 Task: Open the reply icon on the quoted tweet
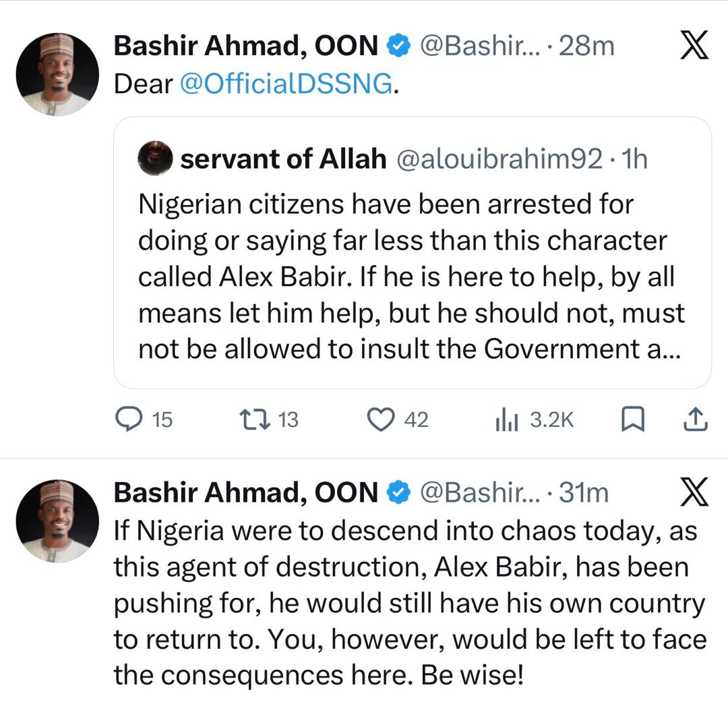[129, 419]
